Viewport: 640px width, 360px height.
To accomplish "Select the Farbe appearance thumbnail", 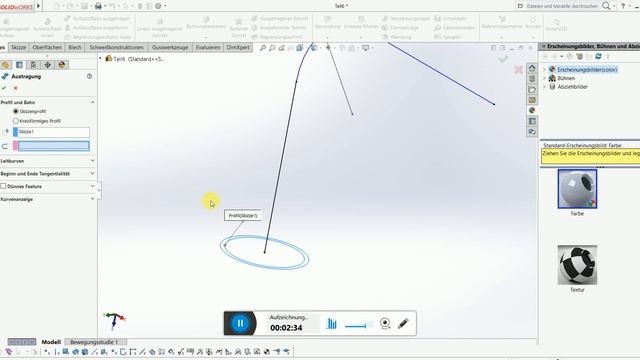I will 577,189.
